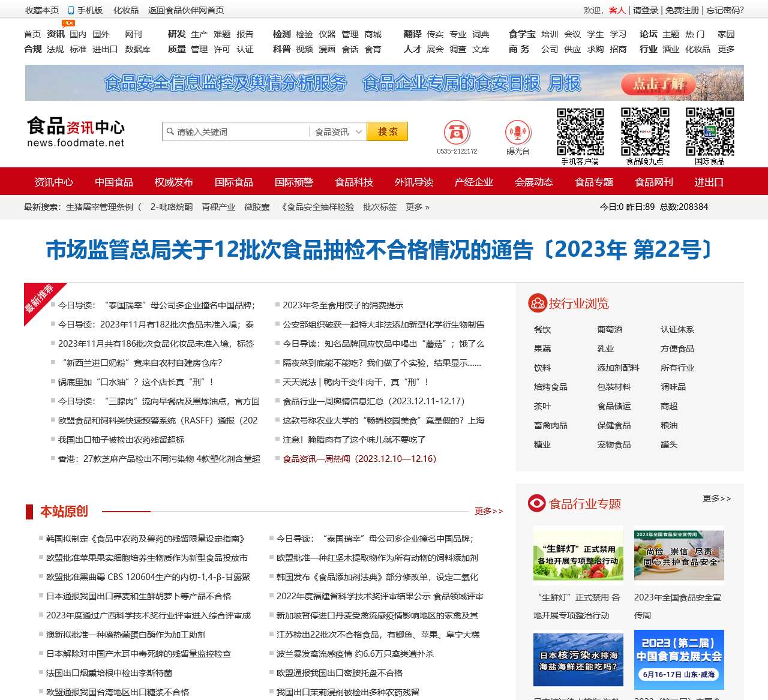Click the 论坛 menu item
This screenshot has height=700, width=768.
pyautogui.click(x=649, y=34)
